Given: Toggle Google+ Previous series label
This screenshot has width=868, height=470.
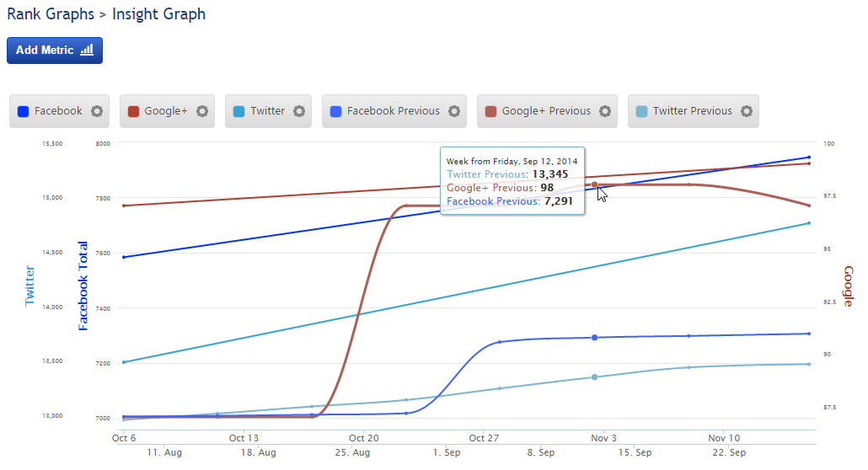Looking at the screenshot, I should click(546, 111).
